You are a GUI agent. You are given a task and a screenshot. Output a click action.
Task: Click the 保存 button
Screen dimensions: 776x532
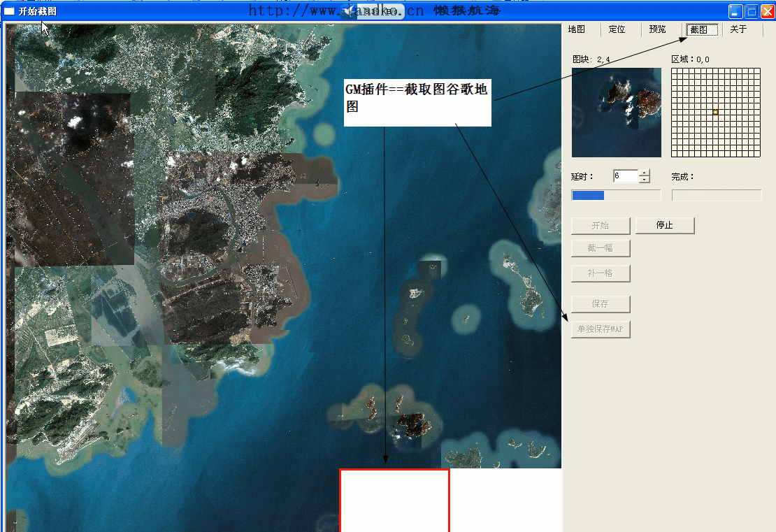tap(601, 304)
